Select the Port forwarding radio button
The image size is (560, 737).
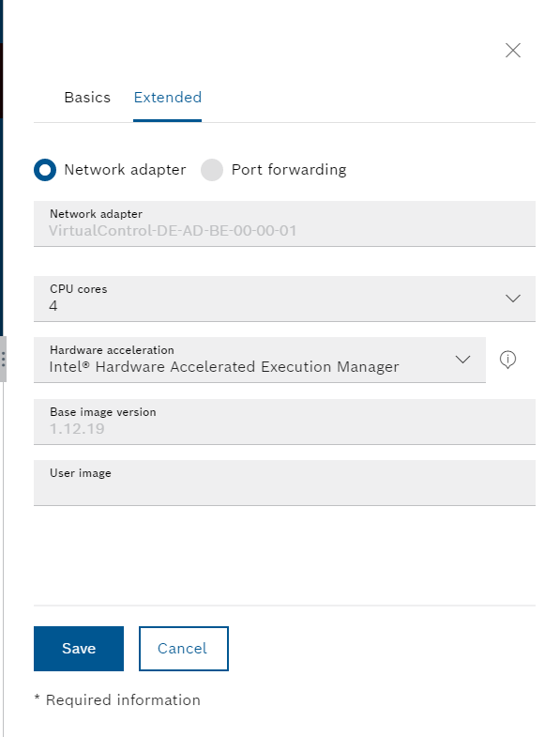pos(212,170)
